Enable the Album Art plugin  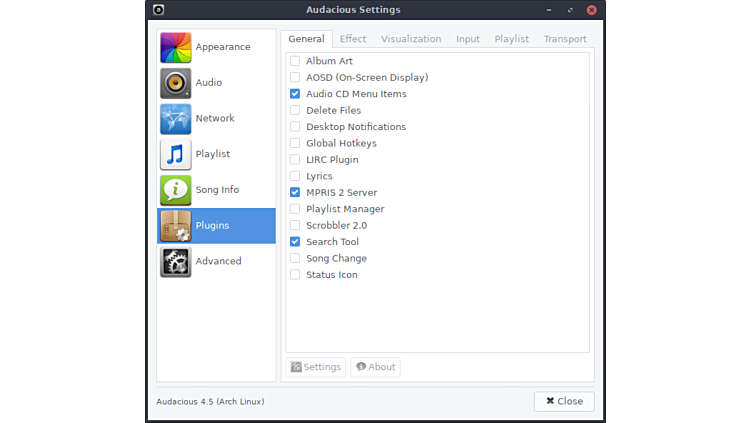click(295, 61)
